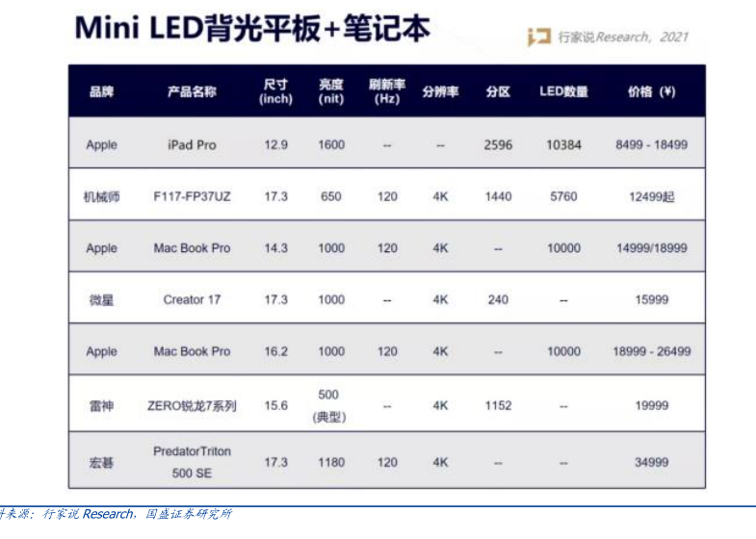Select the 10384 LED count cell
This screenshot has width=756, height=539.
(x=563, y=145)
